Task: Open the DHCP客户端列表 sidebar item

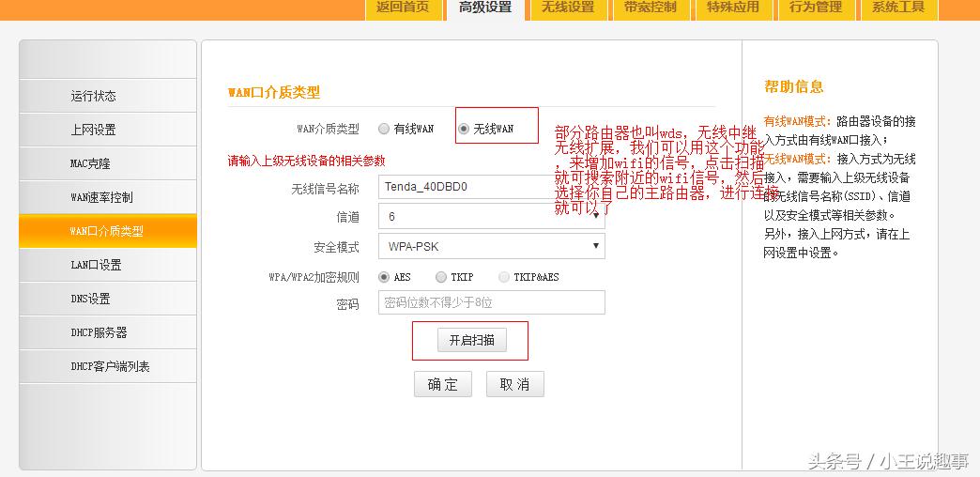Action: click(108, 365)
